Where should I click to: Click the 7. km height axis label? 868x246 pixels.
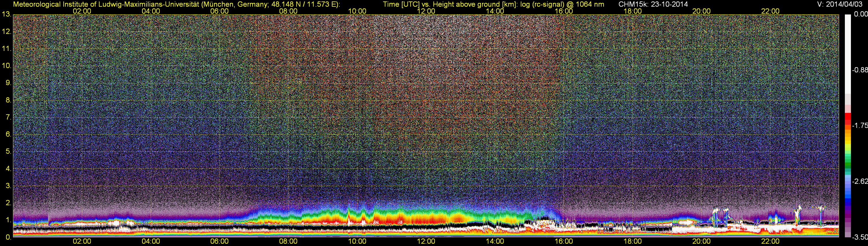pyautogui.click(x=8, y=117)
